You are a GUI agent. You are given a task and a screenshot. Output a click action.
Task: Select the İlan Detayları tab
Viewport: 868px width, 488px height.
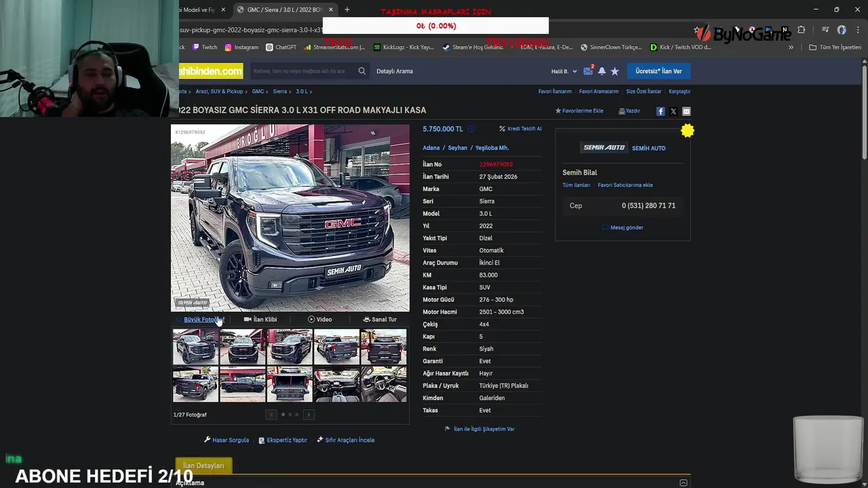[203, 466]
